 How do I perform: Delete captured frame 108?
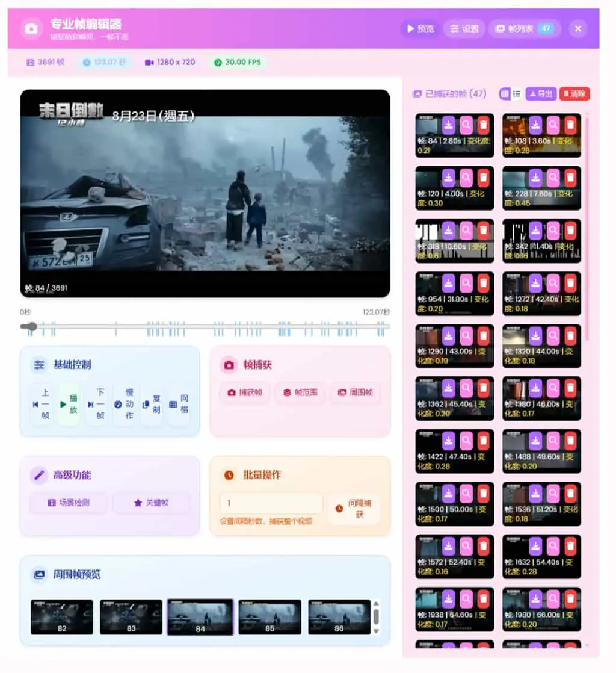tap(570, 125)
